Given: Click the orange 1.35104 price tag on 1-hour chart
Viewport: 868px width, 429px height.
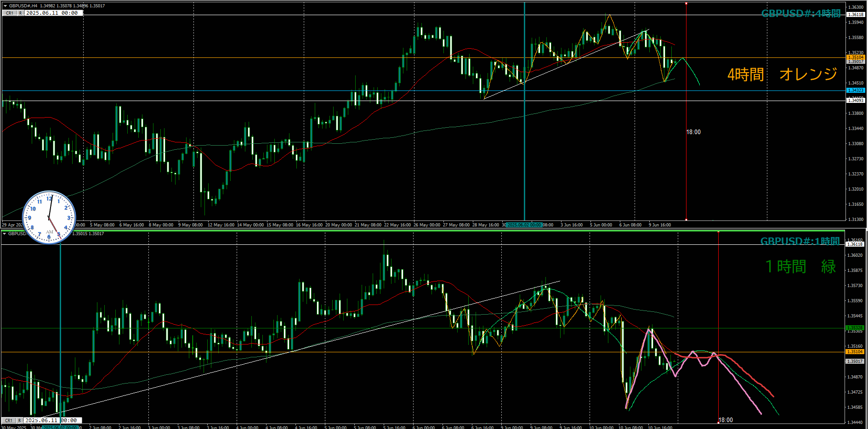Looking at the screenshot, I should pyautogui.click(x=855, y=352).
